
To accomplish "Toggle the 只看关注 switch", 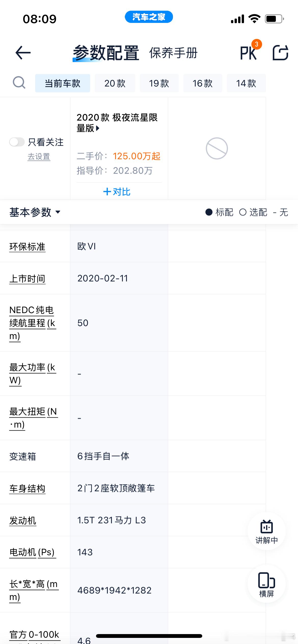I will pos(17,142).
